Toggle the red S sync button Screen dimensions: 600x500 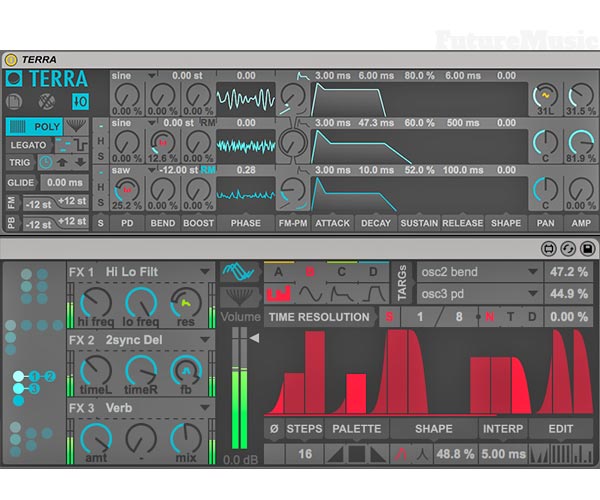[x=389, y=317]
